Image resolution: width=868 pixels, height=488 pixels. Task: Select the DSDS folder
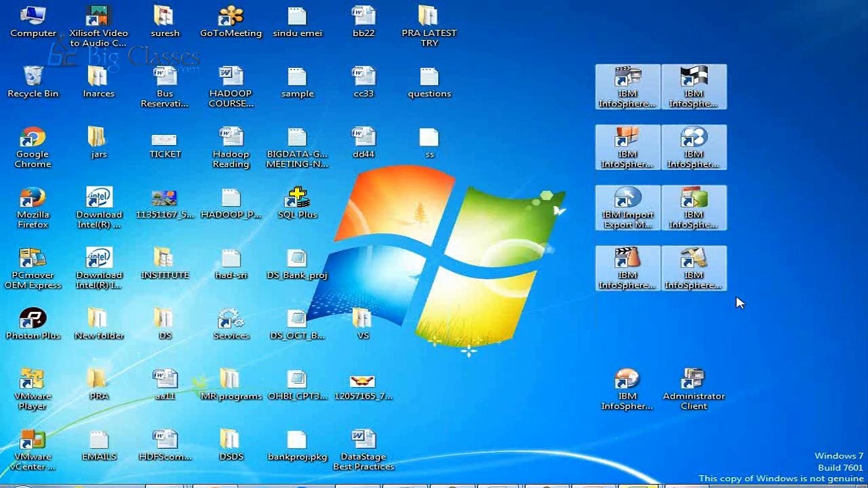coord(231,445)
